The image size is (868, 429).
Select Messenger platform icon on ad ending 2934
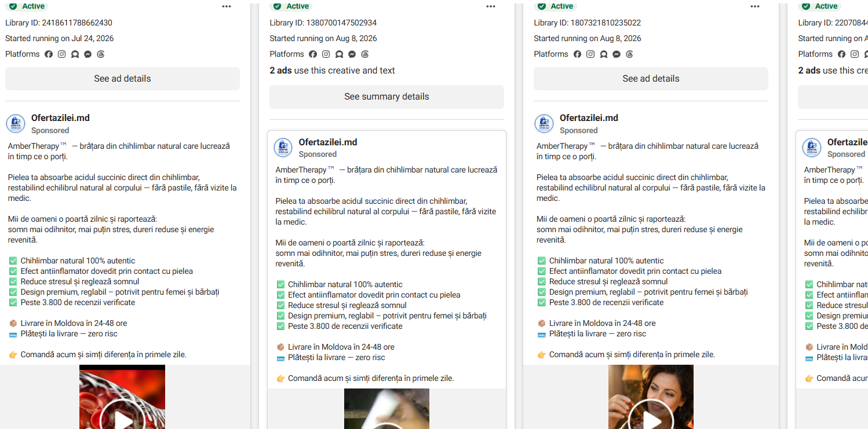point(352,54)
